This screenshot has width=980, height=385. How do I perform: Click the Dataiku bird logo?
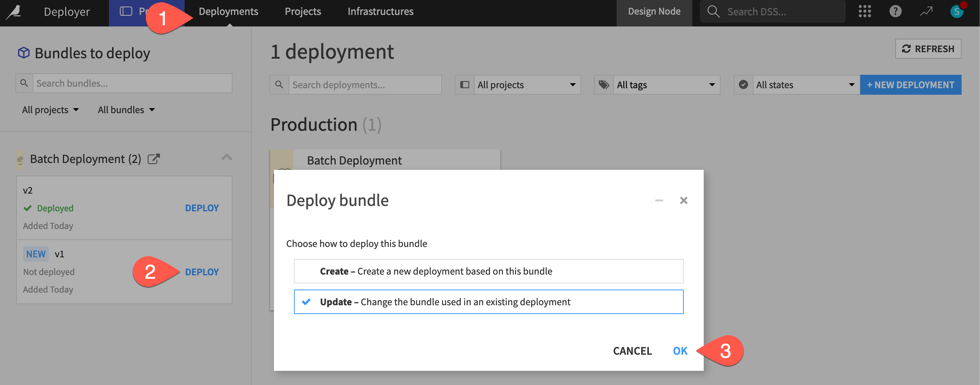(13, 11)
